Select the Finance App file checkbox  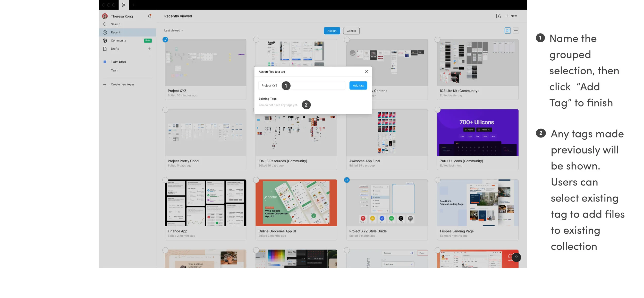pyautogui.click(x=165, y=180)
